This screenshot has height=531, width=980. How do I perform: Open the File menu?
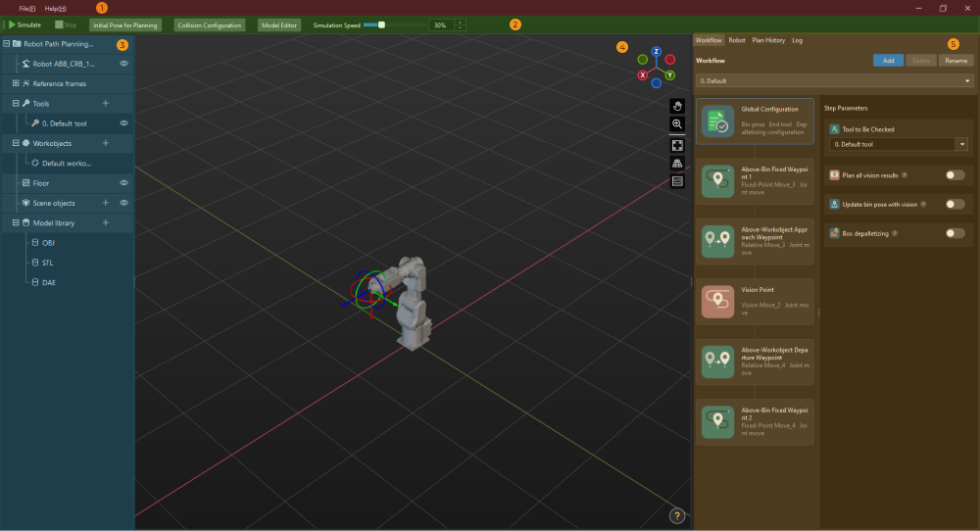[26, 8]
